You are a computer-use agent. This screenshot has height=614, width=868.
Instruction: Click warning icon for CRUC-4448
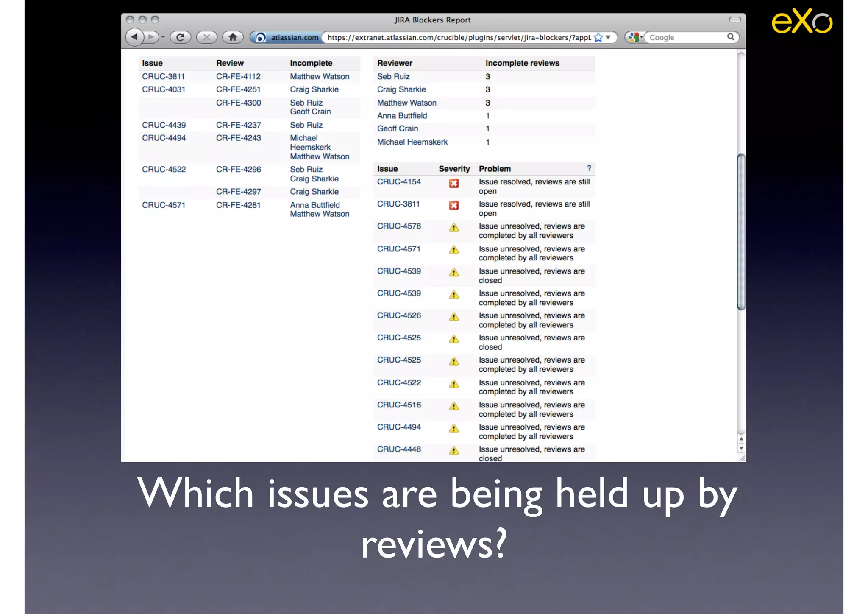454,450
